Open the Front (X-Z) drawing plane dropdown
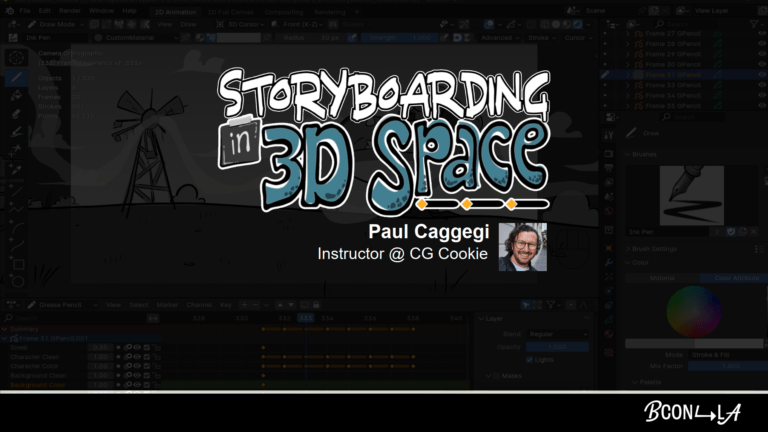 (298, 24)
